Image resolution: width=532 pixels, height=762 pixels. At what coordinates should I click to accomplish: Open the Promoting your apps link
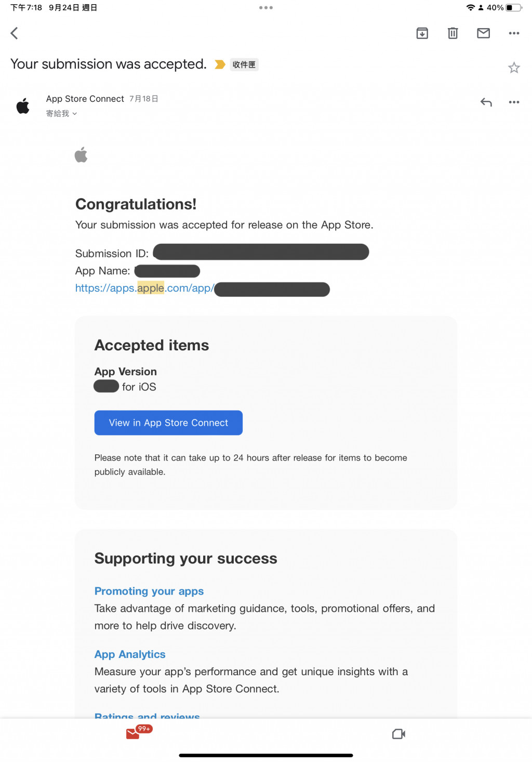click(x=149, y=592)
